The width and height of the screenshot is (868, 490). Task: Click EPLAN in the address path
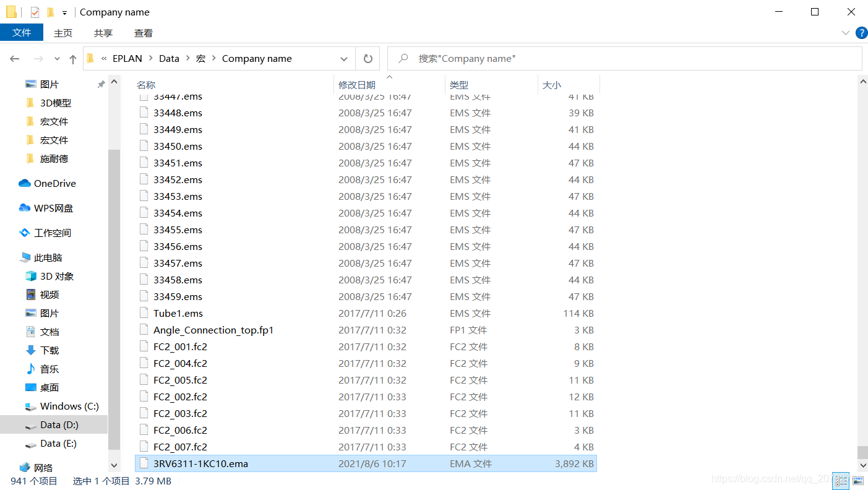(x=127, y=59)
